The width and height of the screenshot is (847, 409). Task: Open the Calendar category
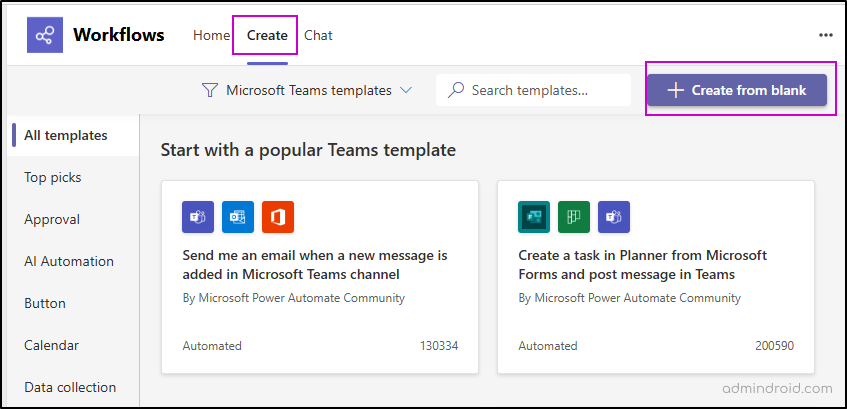tap(73, 345)
